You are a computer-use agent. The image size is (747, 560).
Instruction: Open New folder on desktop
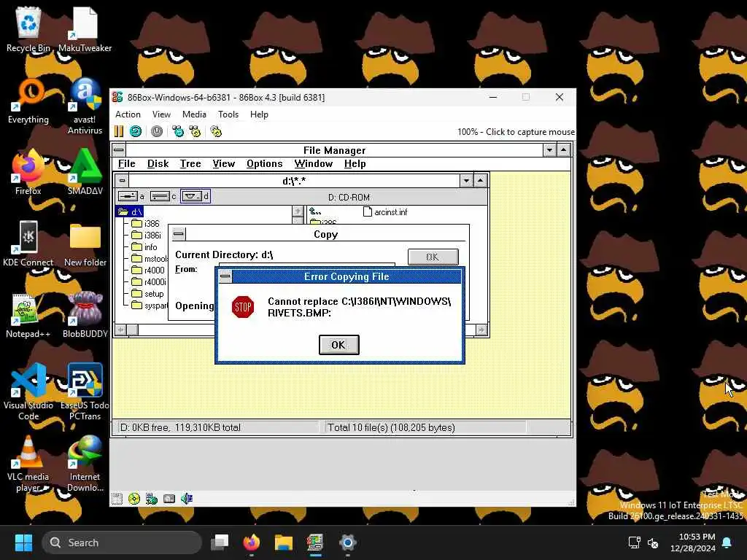85,244
